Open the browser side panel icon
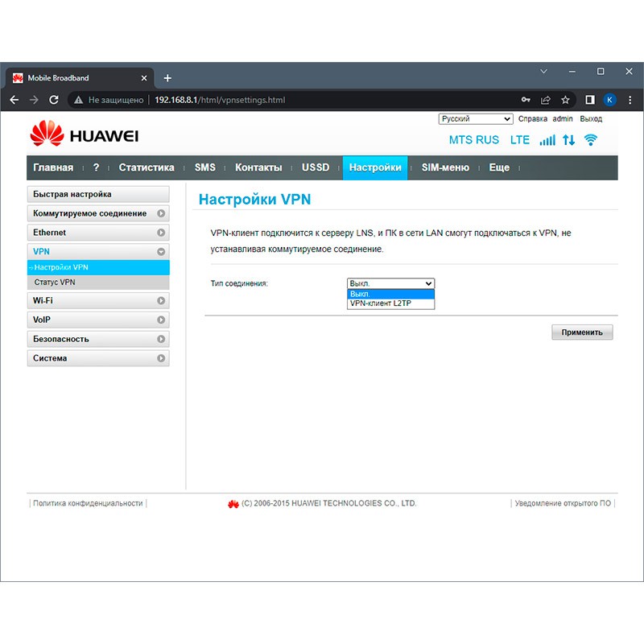Viewport: 644px width, 644px height. 589,100
